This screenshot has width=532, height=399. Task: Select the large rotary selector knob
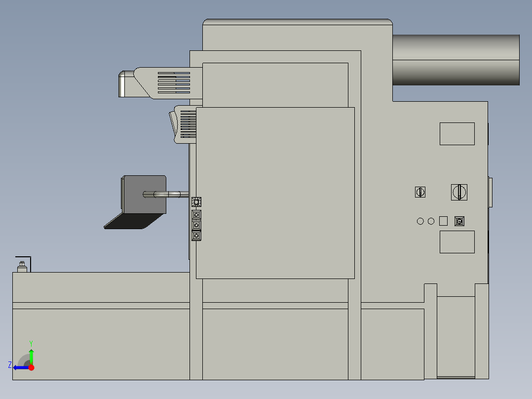[x=458, y=192]
